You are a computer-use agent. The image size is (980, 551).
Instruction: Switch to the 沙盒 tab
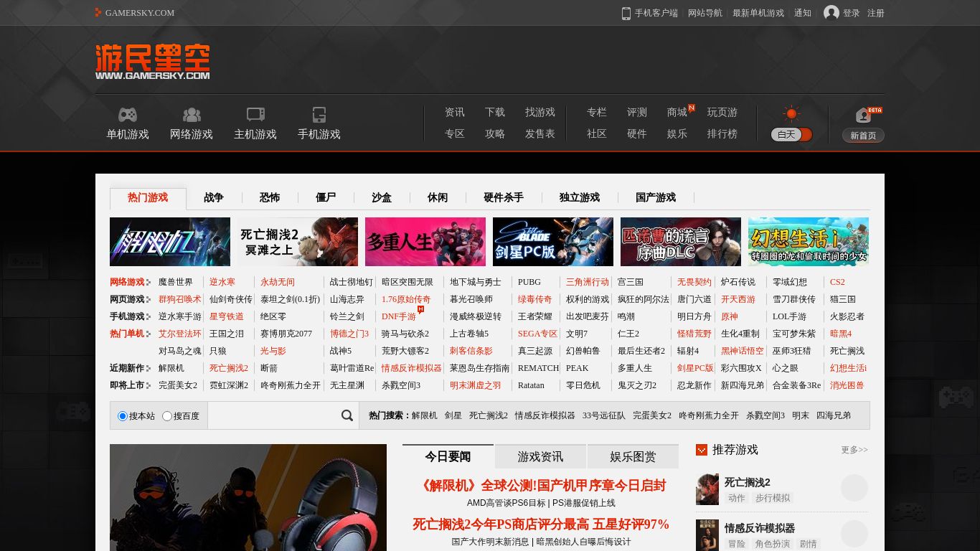382,197
